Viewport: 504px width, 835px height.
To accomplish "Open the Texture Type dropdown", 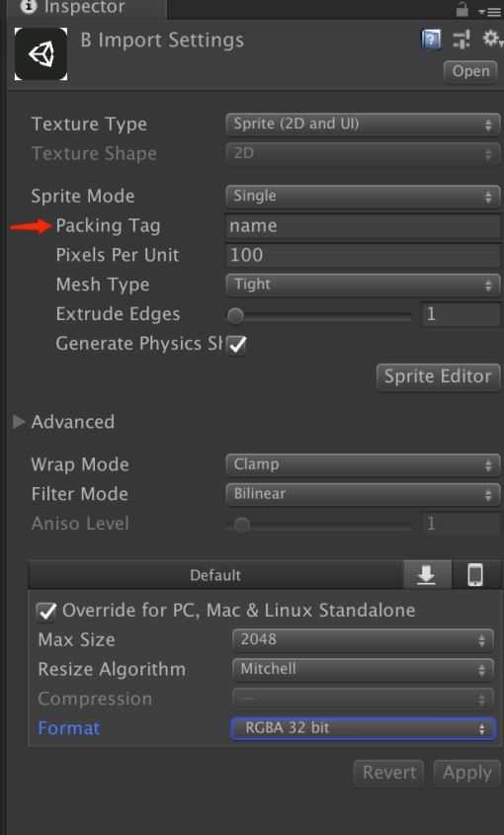I will coord(363,125).
